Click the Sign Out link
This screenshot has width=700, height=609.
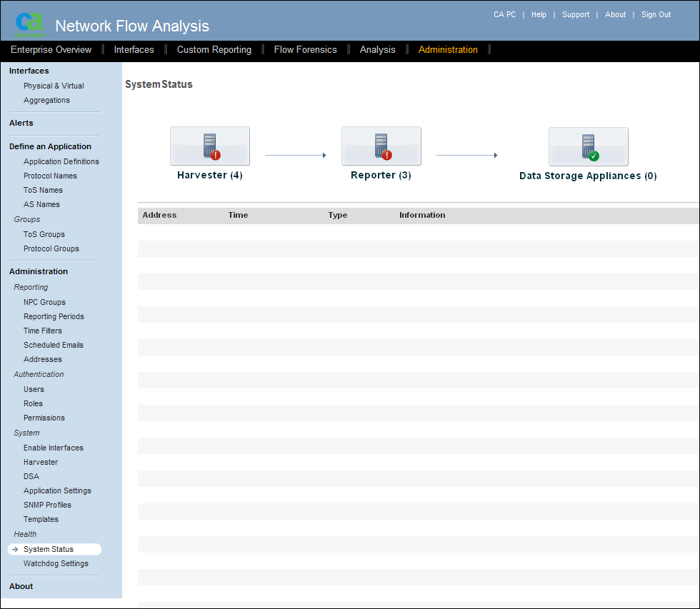[656, 14]
